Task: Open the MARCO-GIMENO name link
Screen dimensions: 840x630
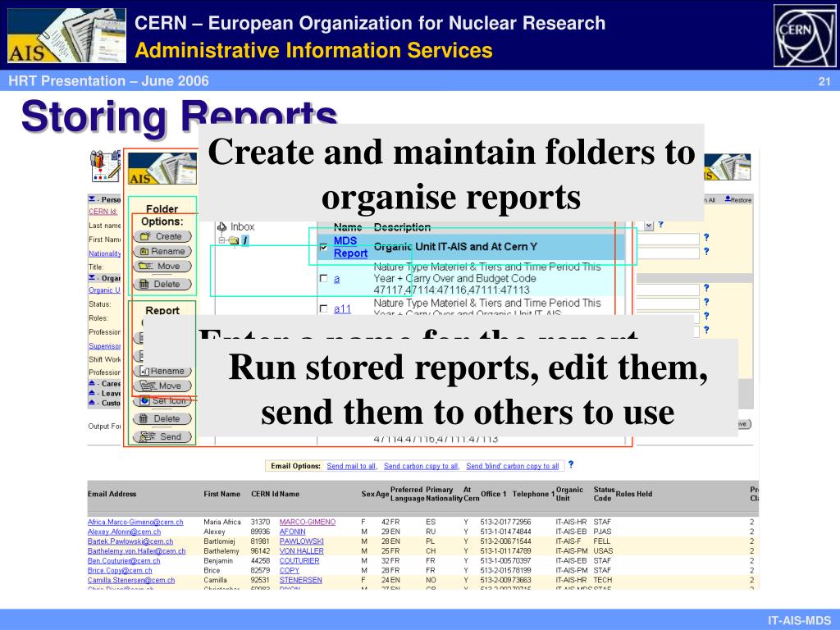Action: tap(308, 522)
